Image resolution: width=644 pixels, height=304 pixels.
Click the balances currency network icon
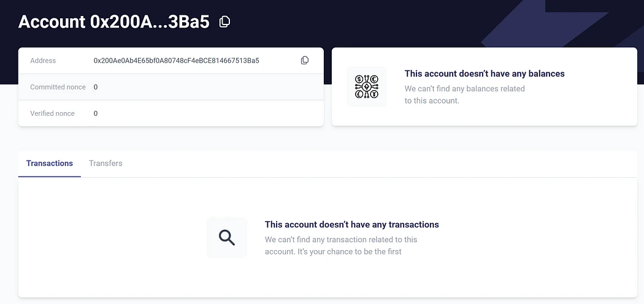point(366,86)
